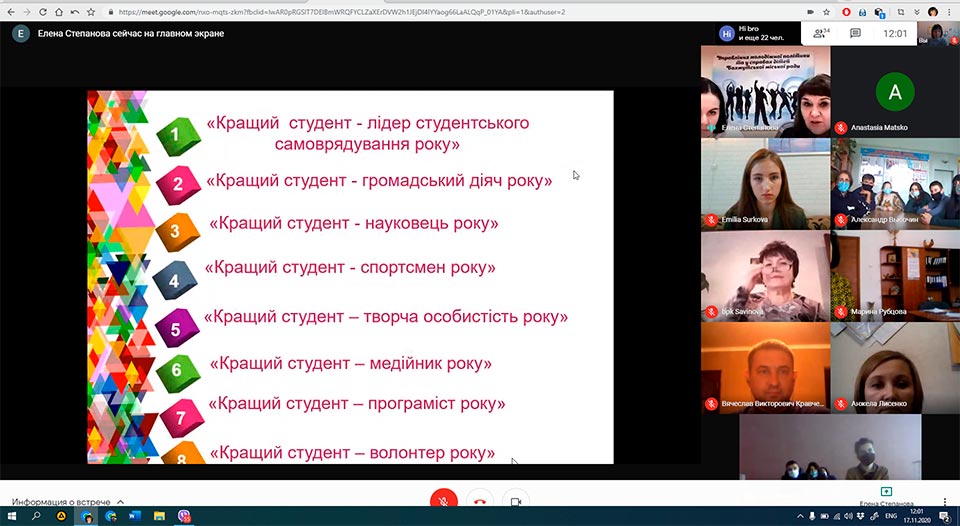Select Вячеслав Викторович Кравче... video tile
This screenshot has height=526, width=960.
point(766,368)
